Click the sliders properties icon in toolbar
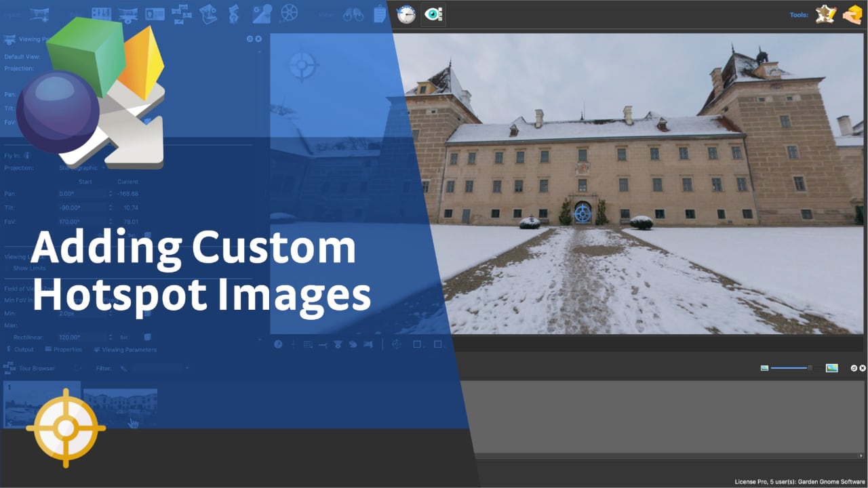Screen dimensions: 868x488 [x=101, y=14]
